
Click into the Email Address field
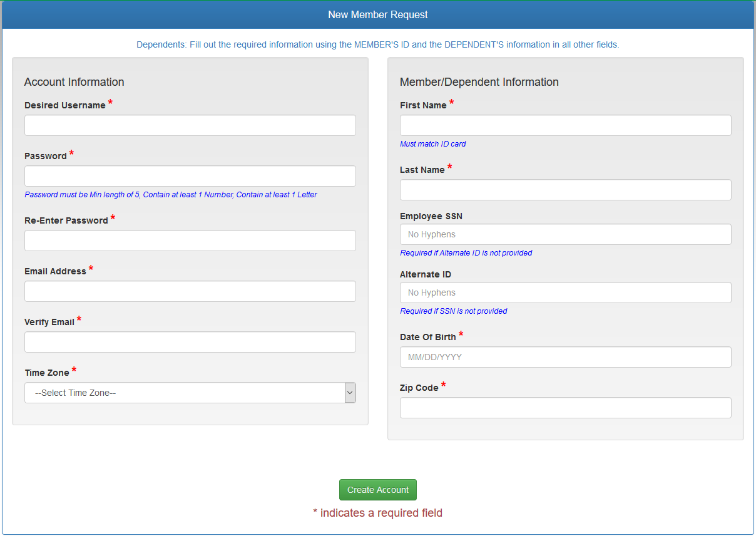pyautogui.click(x=190, y=291)
